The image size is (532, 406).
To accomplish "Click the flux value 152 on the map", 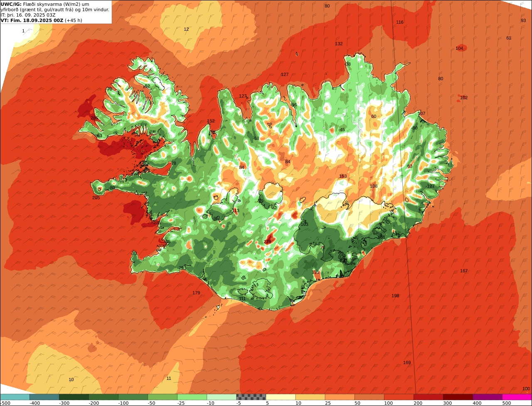I will coord(211,121).
